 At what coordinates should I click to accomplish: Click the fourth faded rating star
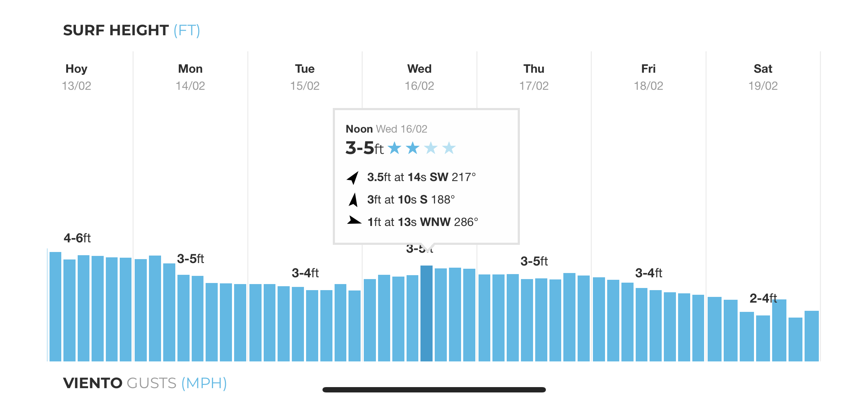449,148
